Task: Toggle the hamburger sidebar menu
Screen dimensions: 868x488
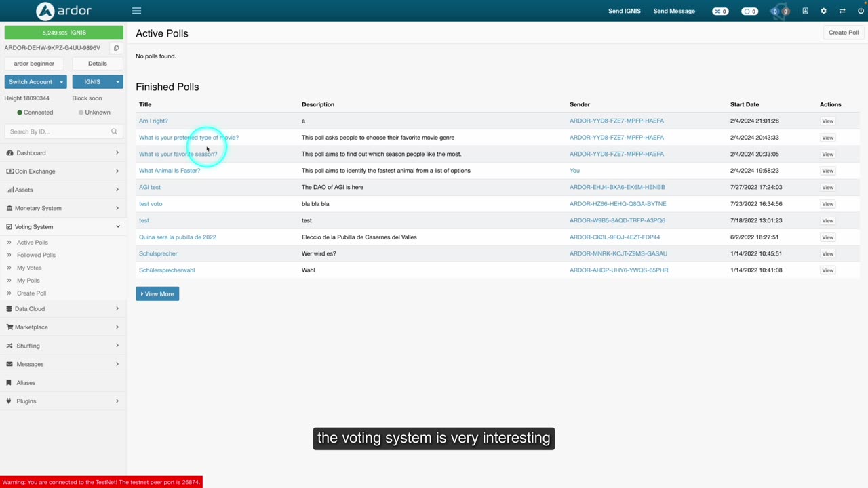Action: click(136, 11)
